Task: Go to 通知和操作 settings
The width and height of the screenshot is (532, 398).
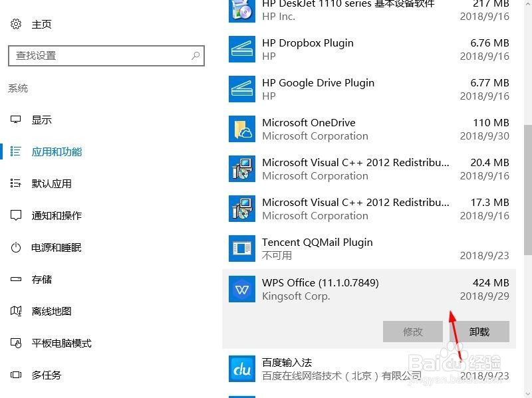Action: click(x=57, y=216)
